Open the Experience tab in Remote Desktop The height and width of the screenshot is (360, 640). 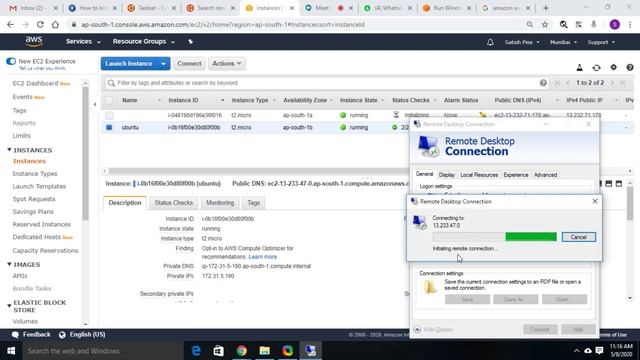(516, 175)
